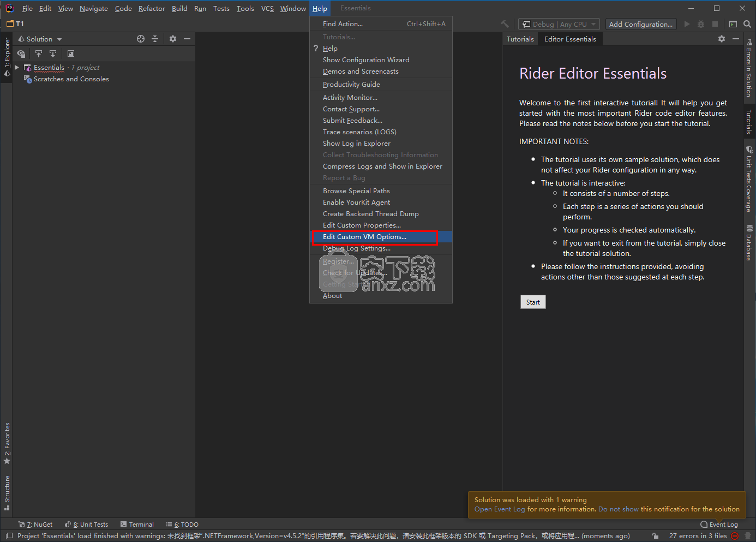Open the Debug | Any CPU configuration dropdown
Screen dimensions: 756x542
559,24
